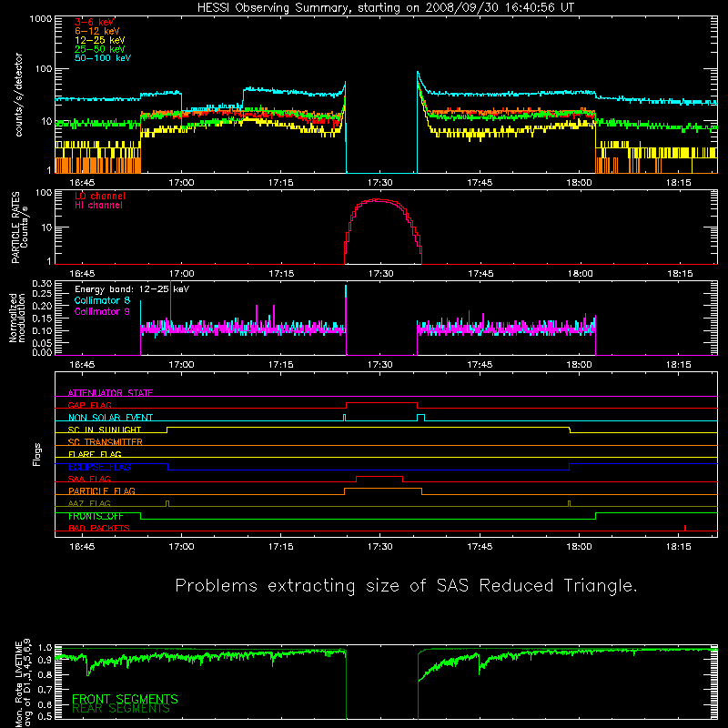Image resolution: width=728 pixels, height=728 pixels.
Task: Click the PARTICLE_FLAG label
Action: [x=102, y=490]
